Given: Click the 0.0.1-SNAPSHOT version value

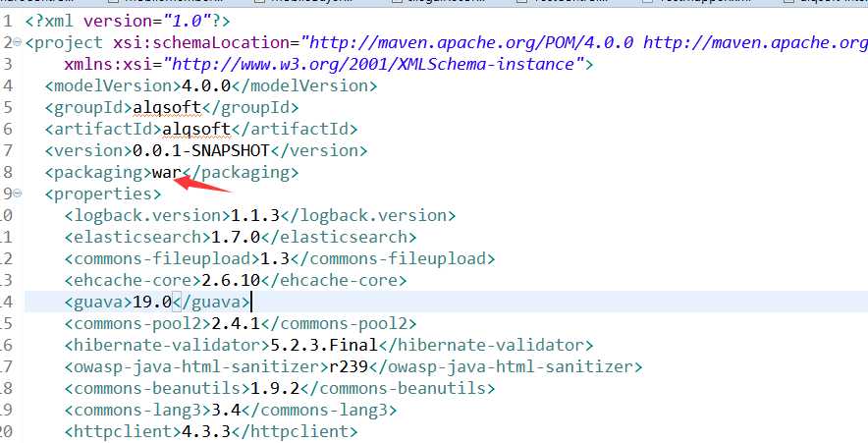Looking at the screenshot, I should point(201,150).
